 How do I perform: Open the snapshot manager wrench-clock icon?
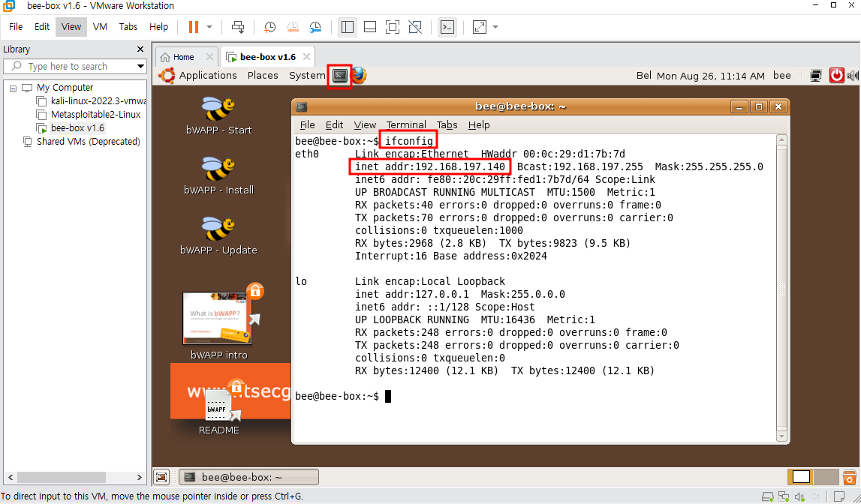click(316, 27)
